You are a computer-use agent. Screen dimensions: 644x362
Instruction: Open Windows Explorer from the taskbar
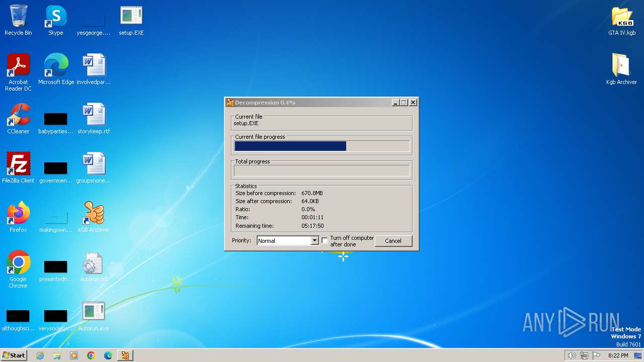(57, 355)
